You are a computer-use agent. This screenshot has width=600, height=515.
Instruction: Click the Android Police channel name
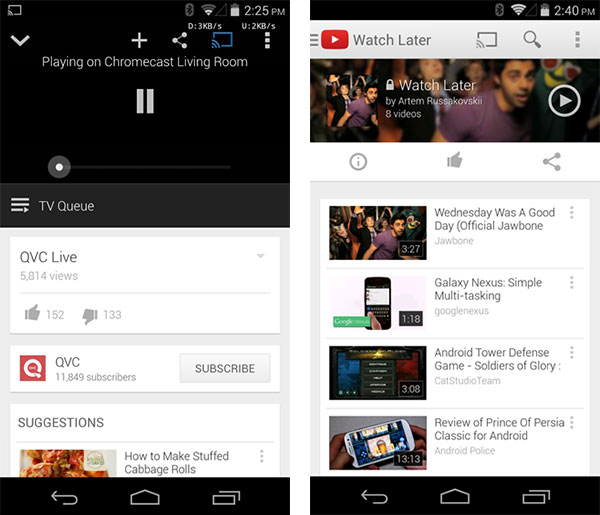pyautogui.click(x=465, y=451)
